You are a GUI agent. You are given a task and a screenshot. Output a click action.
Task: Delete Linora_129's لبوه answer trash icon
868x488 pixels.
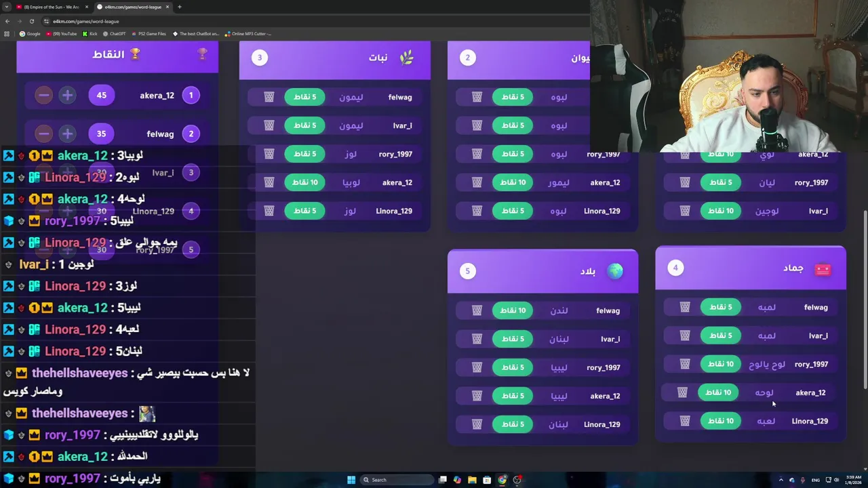[477, 211]
